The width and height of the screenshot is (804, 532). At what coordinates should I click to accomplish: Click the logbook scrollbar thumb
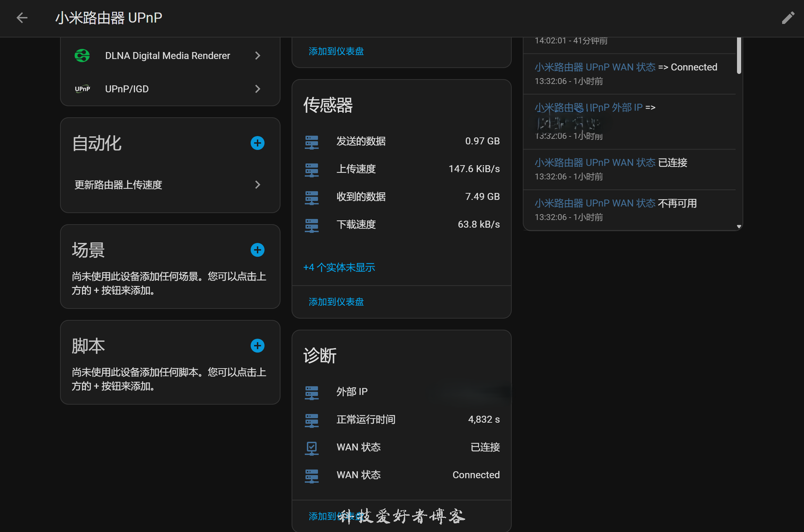(739, 56)
